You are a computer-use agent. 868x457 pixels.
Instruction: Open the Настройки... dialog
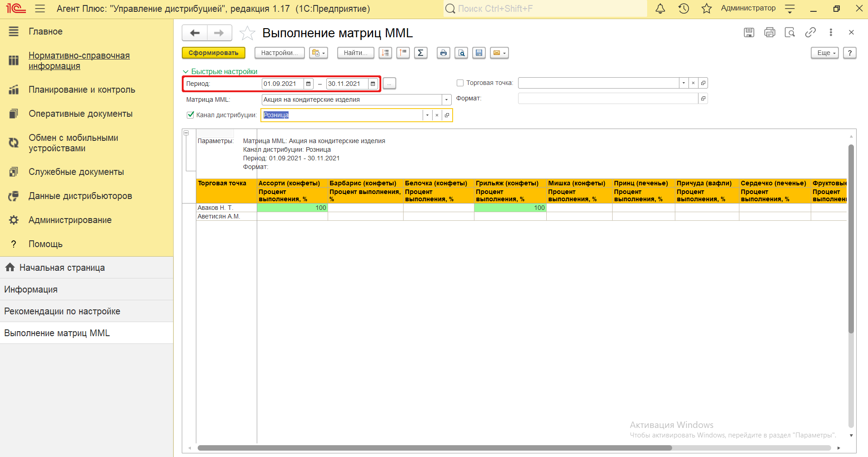(279, 53)
